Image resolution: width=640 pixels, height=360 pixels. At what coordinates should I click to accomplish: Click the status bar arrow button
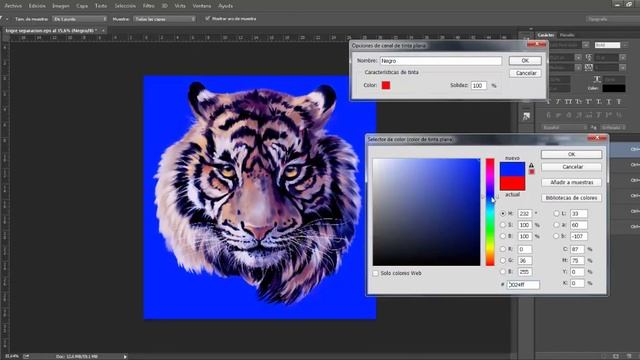[x=125, y=357]
